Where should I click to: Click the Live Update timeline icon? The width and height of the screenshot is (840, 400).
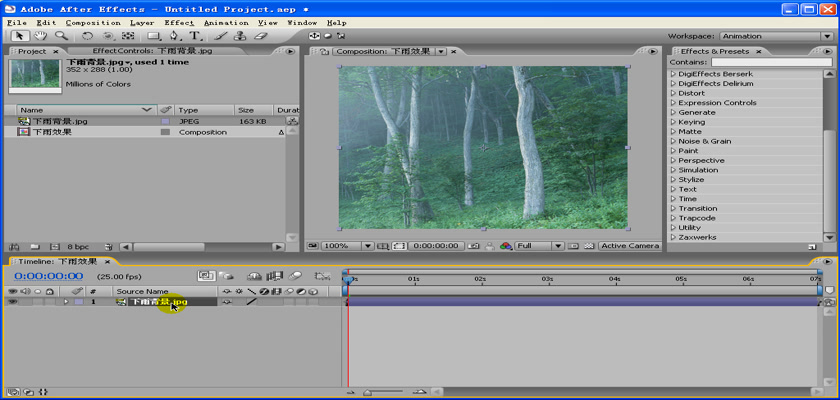206,276
